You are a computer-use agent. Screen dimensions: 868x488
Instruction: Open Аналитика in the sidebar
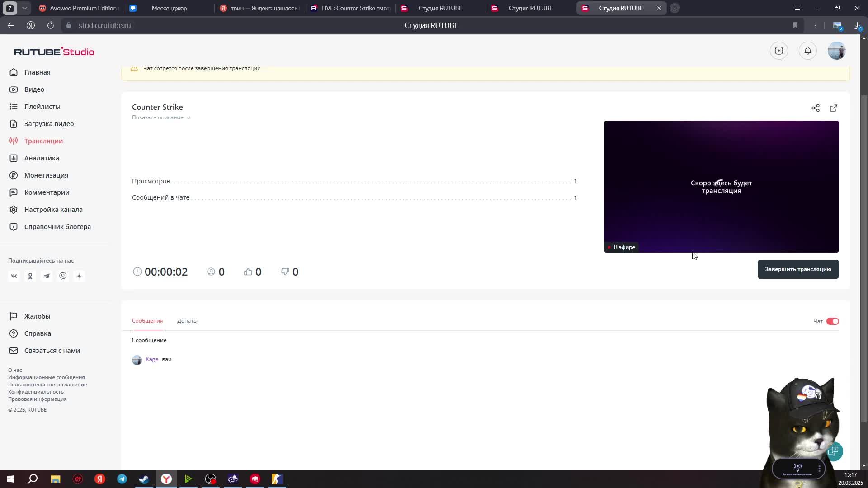coord(42,158)
